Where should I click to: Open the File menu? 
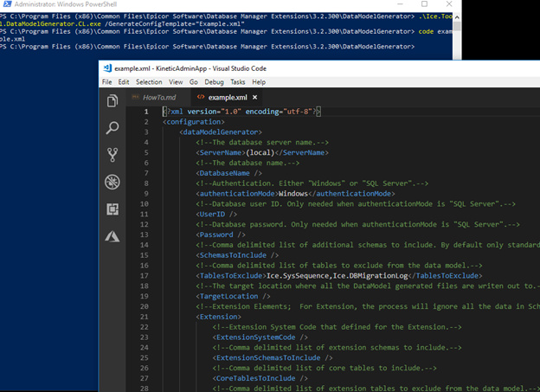(x=106, y=82)
